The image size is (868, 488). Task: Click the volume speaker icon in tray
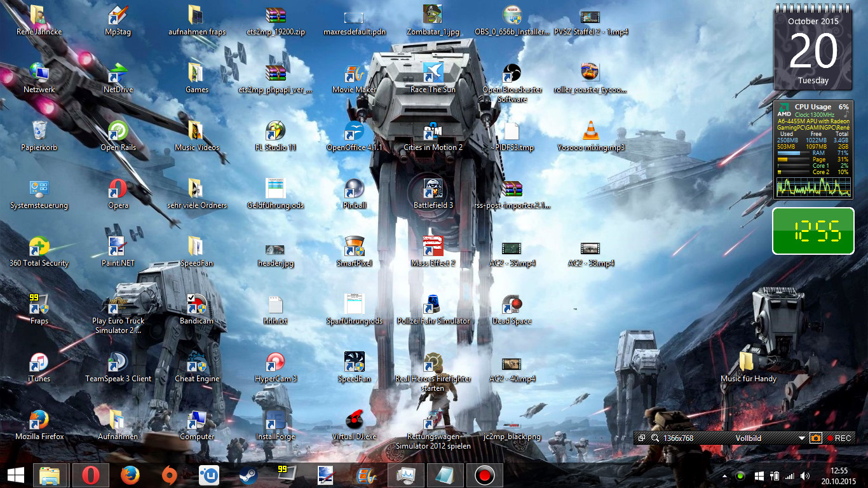[x=805, y=476]
